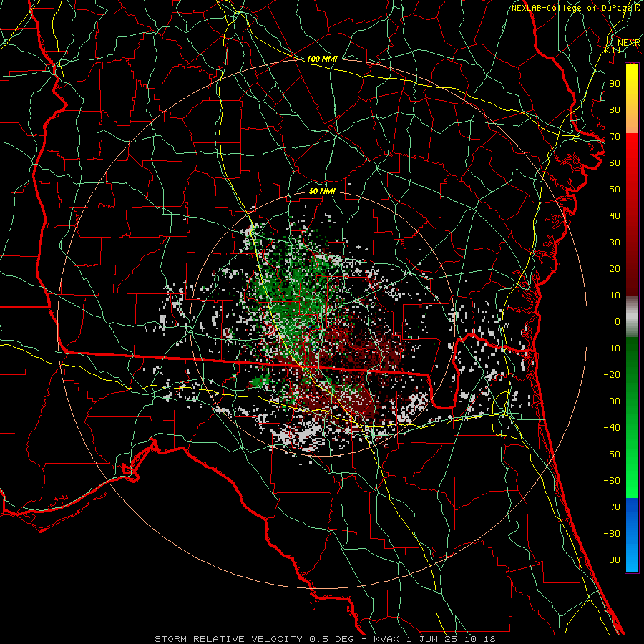Image resolution: width=644 pixels, height=644 pixels.
Task: Click the "30" value on velocity scale
Action: (x=615, y=243)
